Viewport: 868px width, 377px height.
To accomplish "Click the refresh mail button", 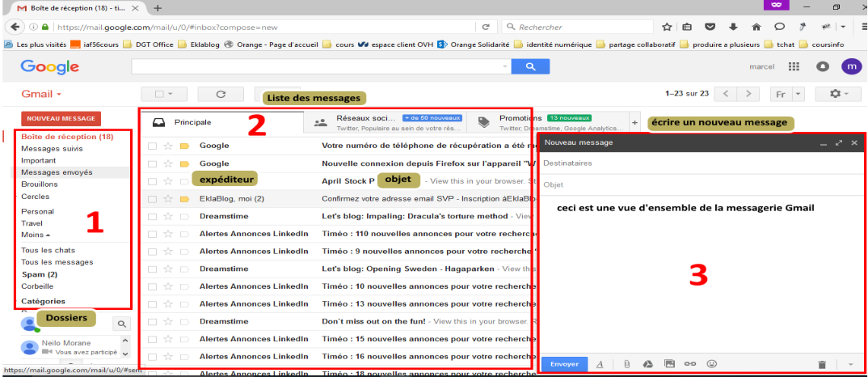I will (222, 94).
